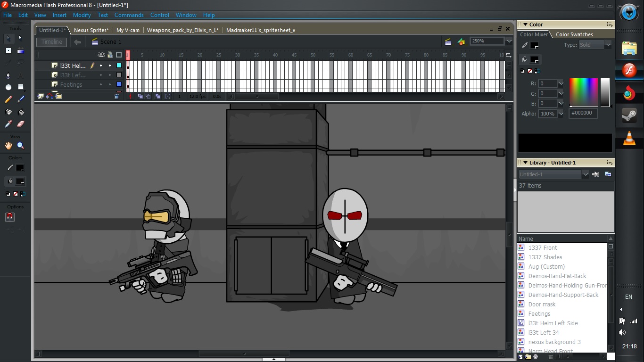Screen dimensions: 644x362
Task: Click the Insert Layer Folder icon
Action: pyautogui.click(x=58, y=96)
